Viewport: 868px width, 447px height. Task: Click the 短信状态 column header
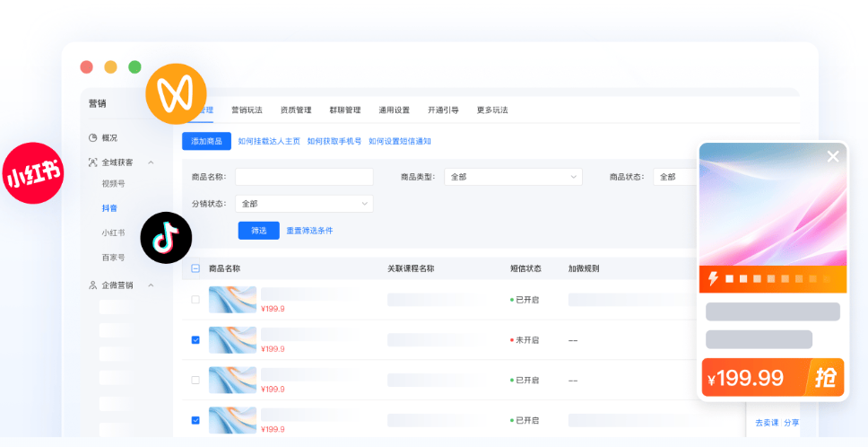tap(525, 268)
